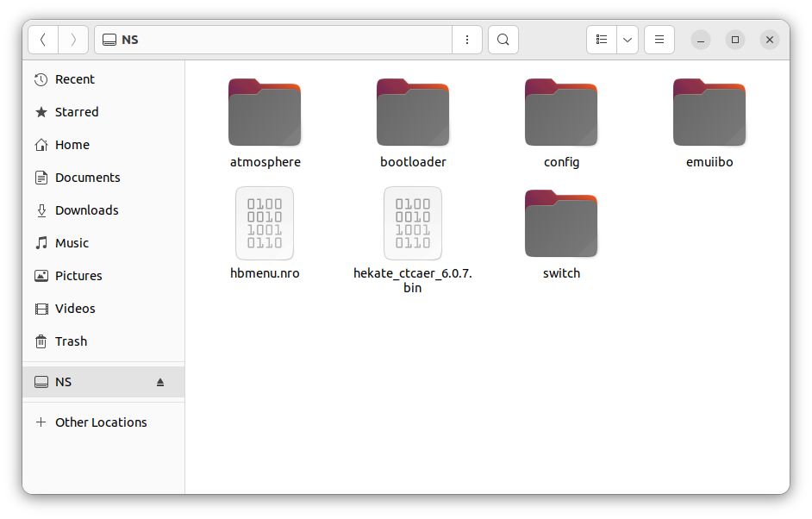
Task: Open the three-dot path bar menu
Action: click(x=467, y=40)
